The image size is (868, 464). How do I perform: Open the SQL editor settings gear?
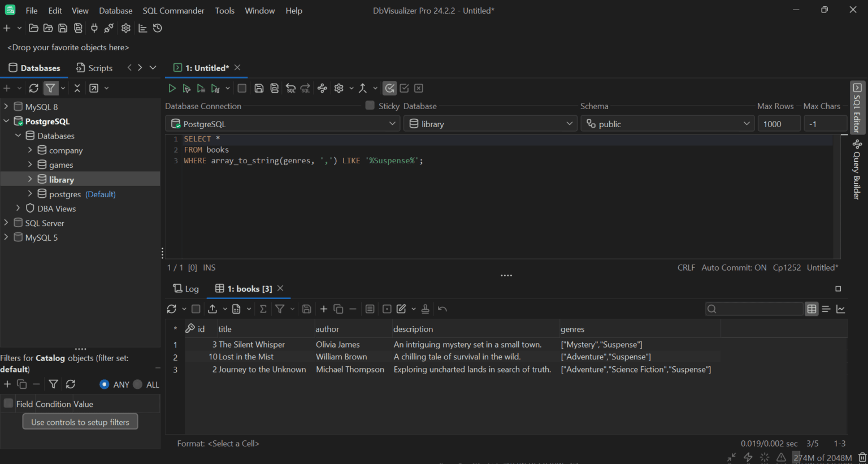338,88
